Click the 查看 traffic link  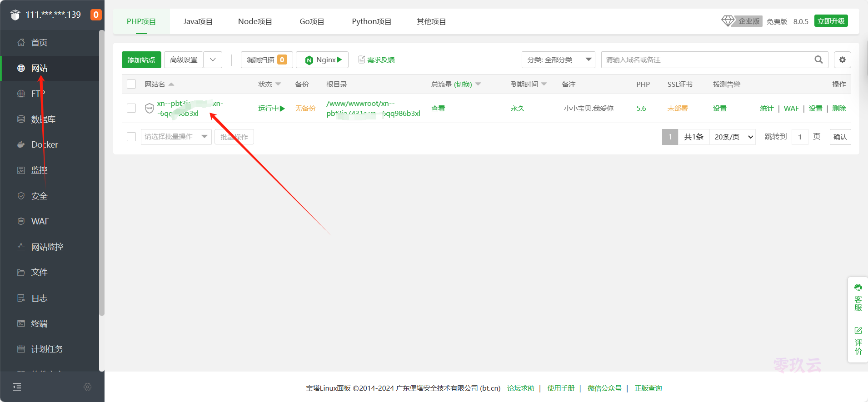click(438, 108)
